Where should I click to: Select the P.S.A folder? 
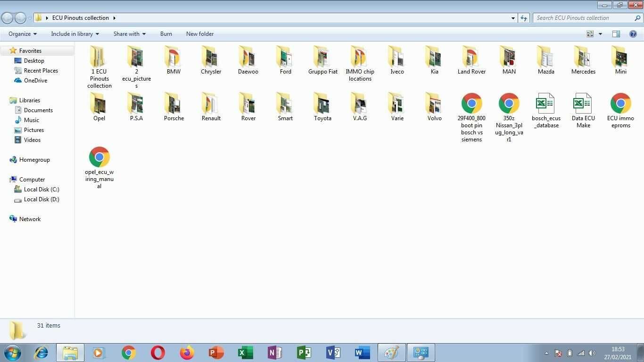coord(136,107)
